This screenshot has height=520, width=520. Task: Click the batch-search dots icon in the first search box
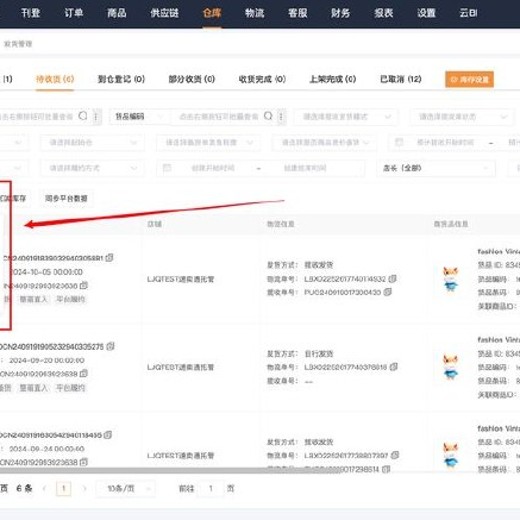click(96, 117)
